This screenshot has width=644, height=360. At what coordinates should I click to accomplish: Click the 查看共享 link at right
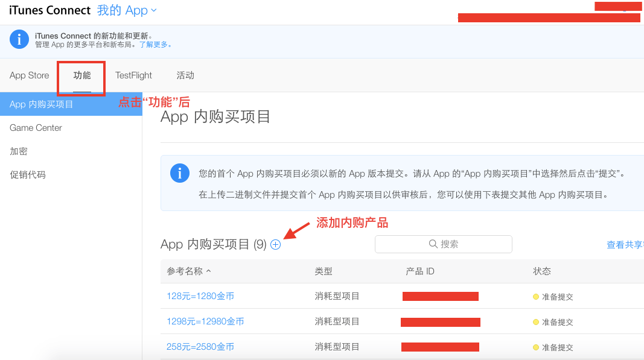pos(625,245)
